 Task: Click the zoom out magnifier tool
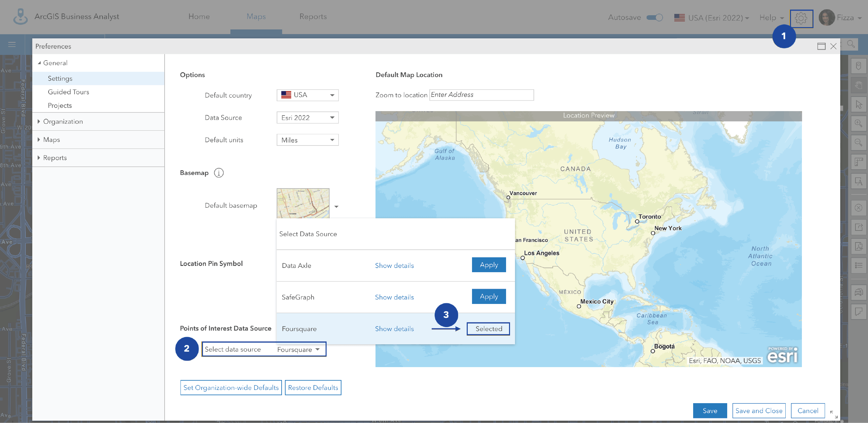pyautogui.click(x=858, y=143)
